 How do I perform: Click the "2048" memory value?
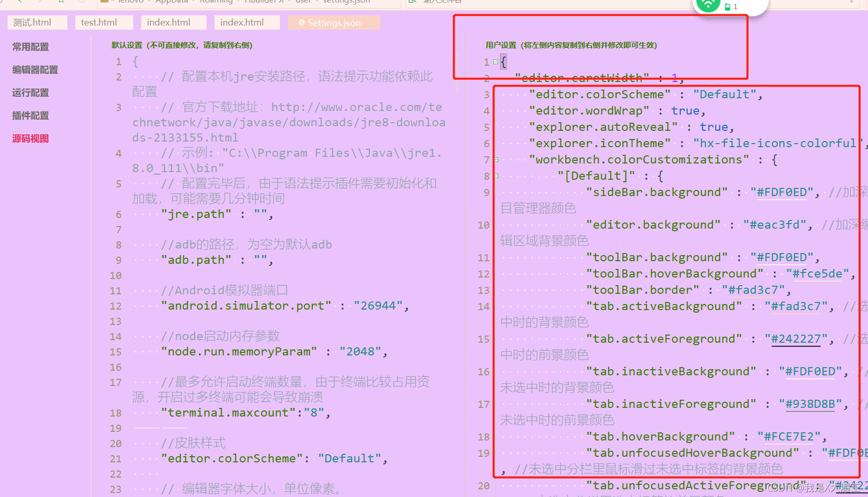click(360, 352)
